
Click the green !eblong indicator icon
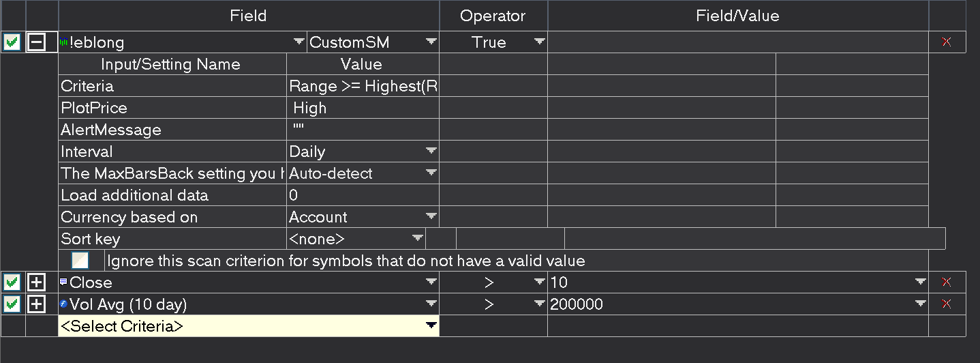[64, 42]
